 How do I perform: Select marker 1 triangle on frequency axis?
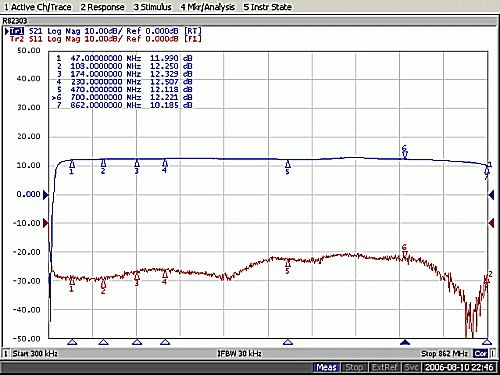tap(72, 342)
